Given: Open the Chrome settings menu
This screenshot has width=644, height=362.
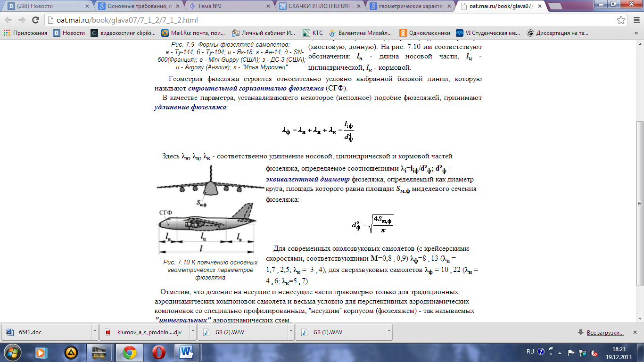Looking at the screenshot, I should [636, 20].
